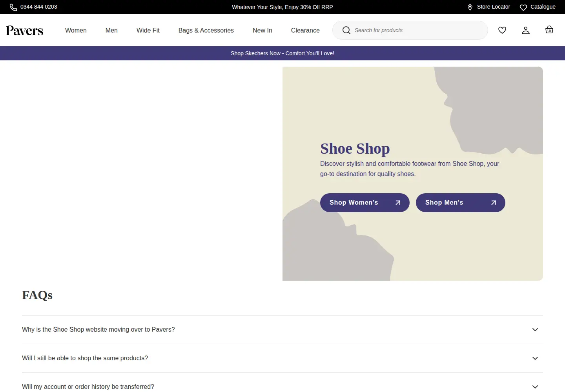Click the FAQs heading
The image size is (565, 392).
[x=37, y=295]
